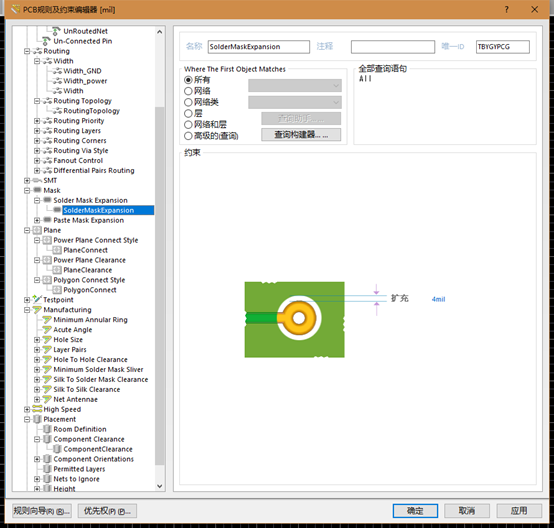The image size is (554, 528).
Task: Open the 优先权 (Priorities) button
Action: point(107,511)
